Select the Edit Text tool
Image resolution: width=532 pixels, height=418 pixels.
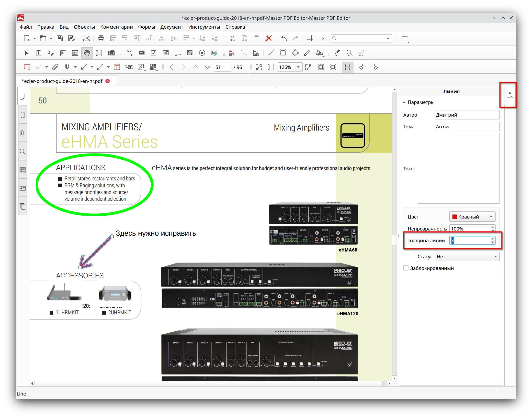tap(38, 53)
